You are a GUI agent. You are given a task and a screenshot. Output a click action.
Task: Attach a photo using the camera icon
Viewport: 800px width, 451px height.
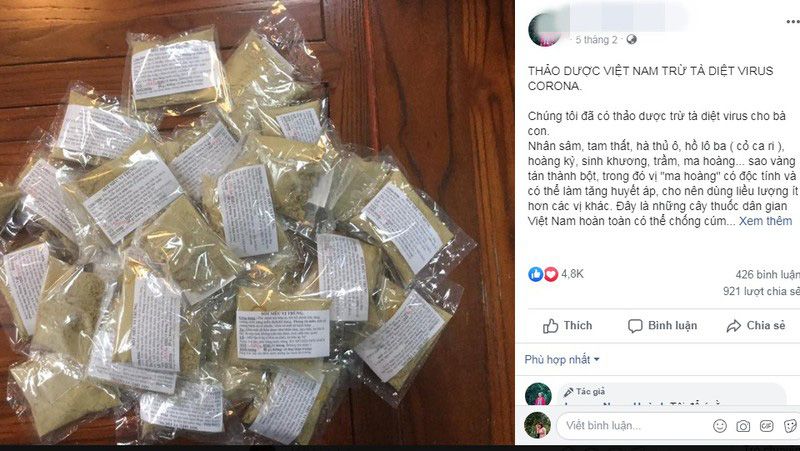click(743, 425)
